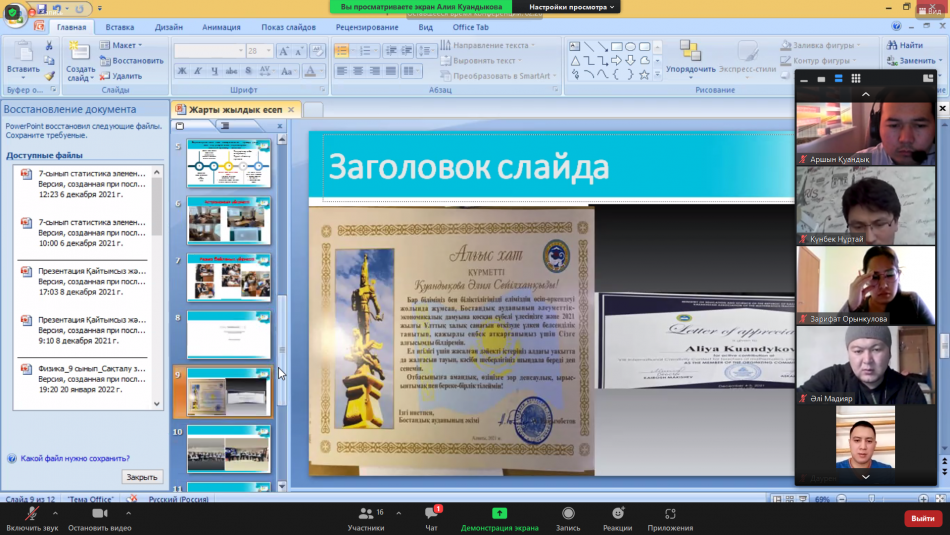The height and width of the screenshot is (535, 950).
Task: Toggle Bold formatting button
Action: click(182, 71)
